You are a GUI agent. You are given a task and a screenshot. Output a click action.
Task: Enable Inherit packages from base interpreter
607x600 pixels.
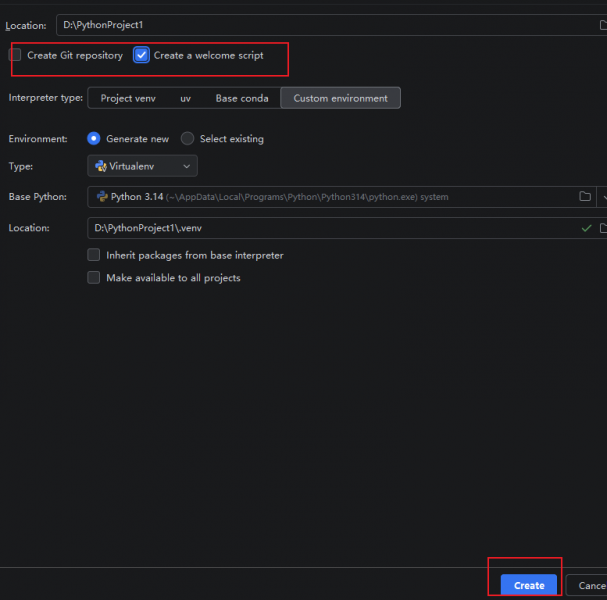coord(94,255)
